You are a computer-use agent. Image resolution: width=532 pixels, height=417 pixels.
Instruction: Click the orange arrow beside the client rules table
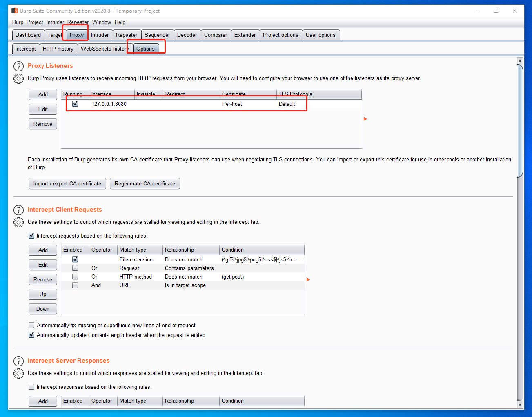(308, 279)
